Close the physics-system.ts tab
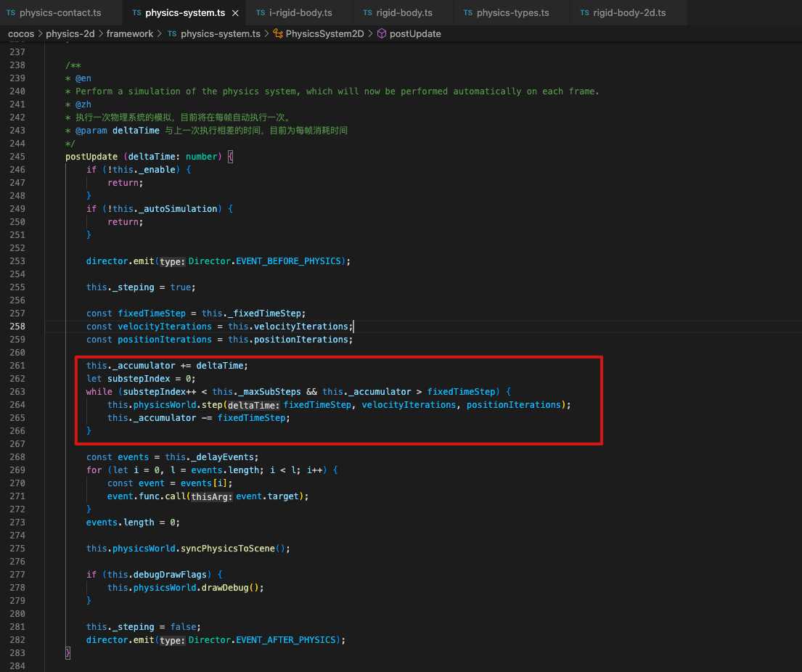 pos(235,13)
